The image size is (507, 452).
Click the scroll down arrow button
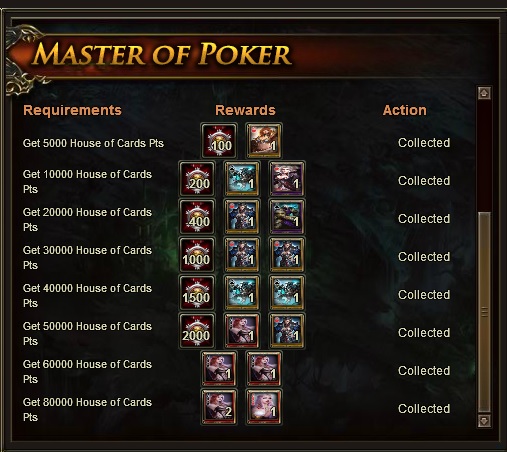coord(484,420)
